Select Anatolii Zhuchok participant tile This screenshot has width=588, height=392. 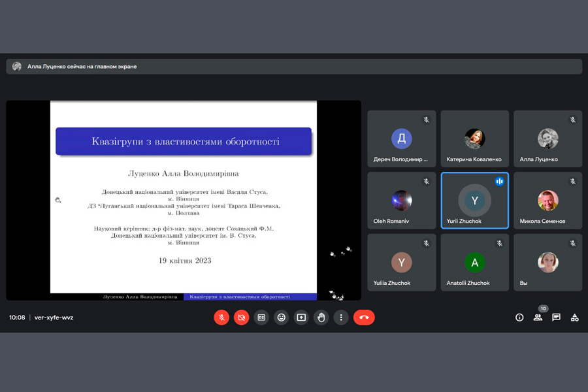click(475, 262)
